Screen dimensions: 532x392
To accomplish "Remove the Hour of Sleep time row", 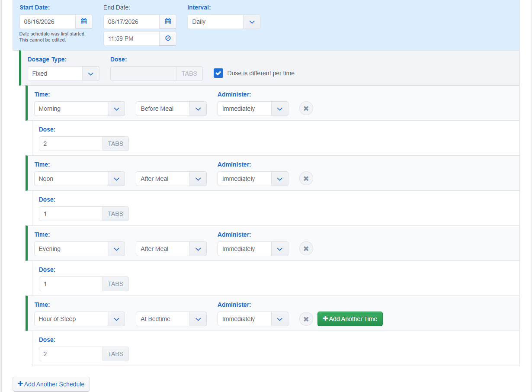I will [x=306, y=319].
